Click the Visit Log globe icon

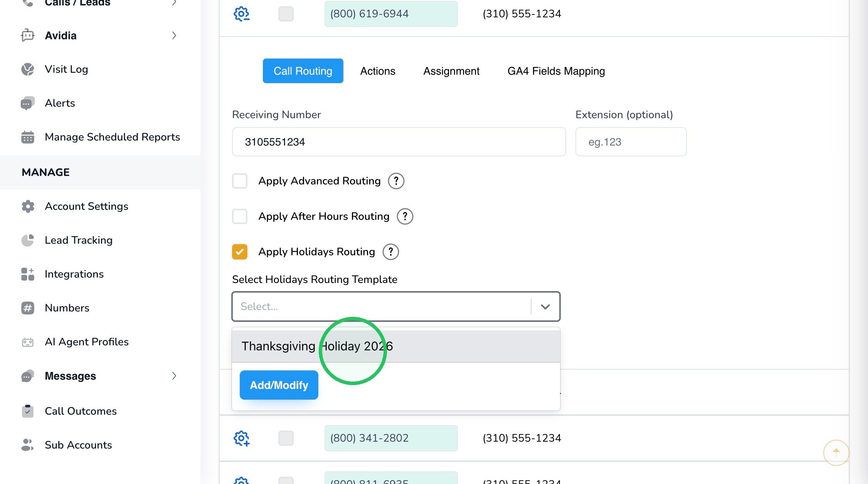click(x=27, y=69)
